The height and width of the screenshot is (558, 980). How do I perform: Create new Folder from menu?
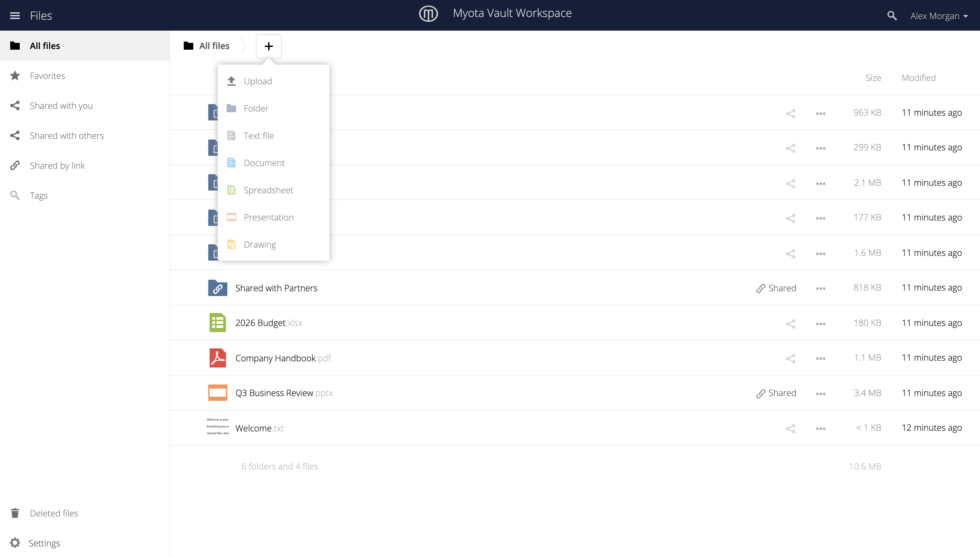(x=273, y=109)
